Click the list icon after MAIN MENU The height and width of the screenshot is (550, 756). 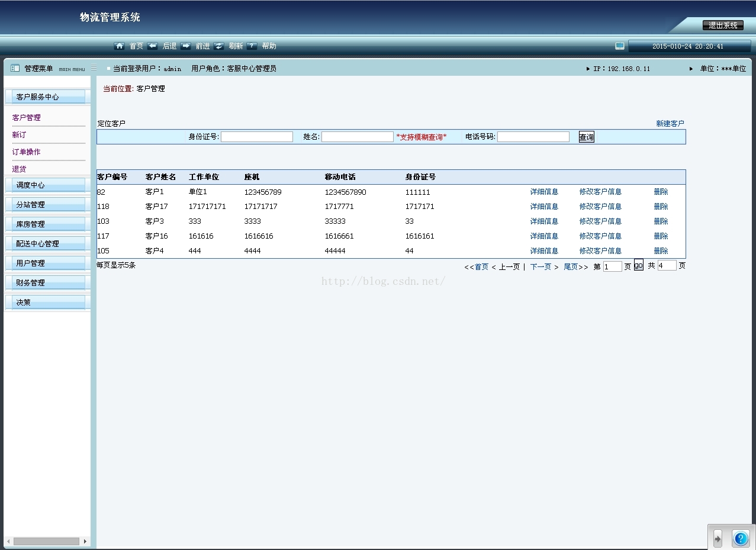pyautogui.click(x=94, y=68)
